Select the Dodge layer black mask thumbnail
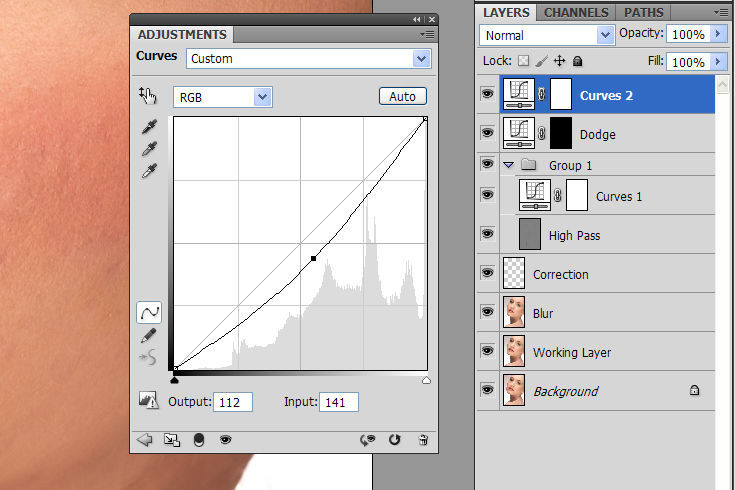The height and width of the screenshot is (490, 735). (560, 133)
